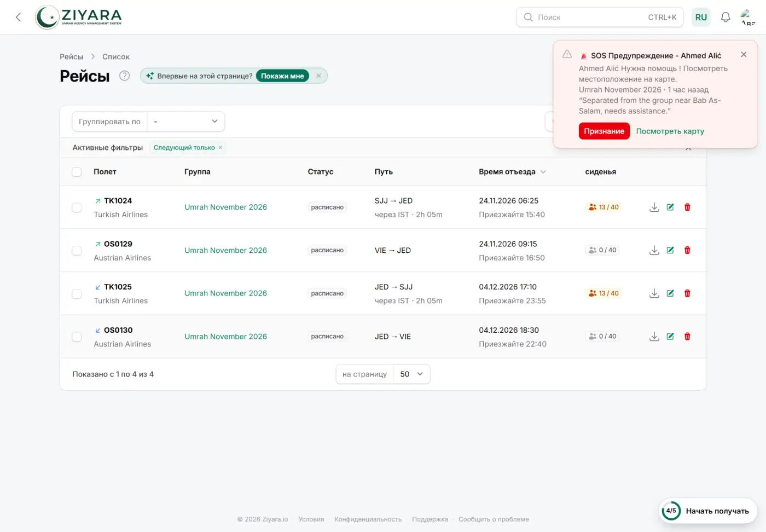The image size is (766, 532).
Task: Click the red Признание button
Action: click(x=604, y=131)
